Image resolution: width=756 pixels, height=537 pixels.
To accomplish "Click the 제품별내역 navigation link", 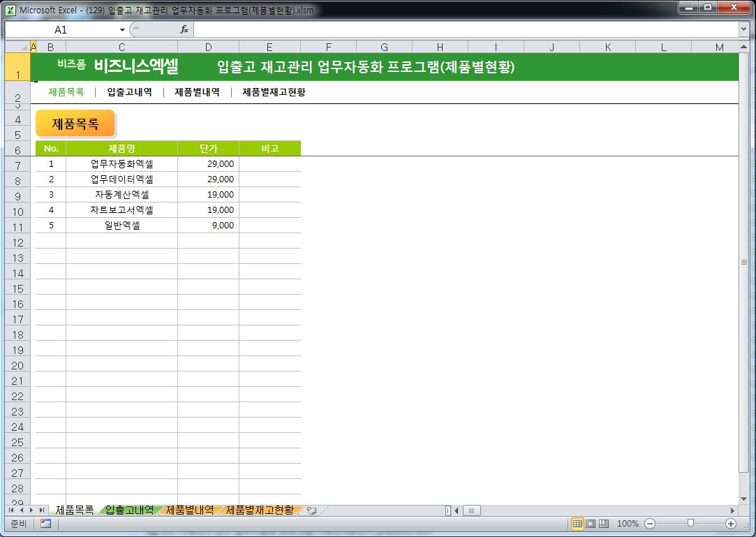I will 197,92.
